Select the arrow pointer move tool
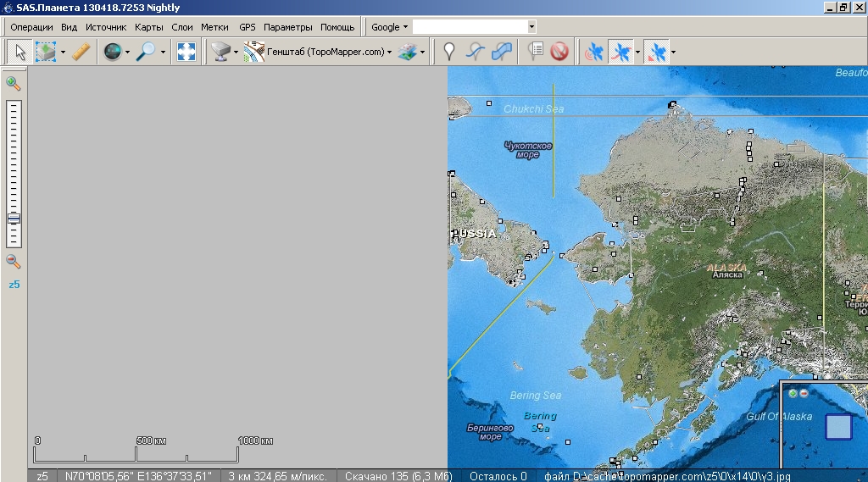Screen dimensions: 868x482 click(x=20, y=53)
